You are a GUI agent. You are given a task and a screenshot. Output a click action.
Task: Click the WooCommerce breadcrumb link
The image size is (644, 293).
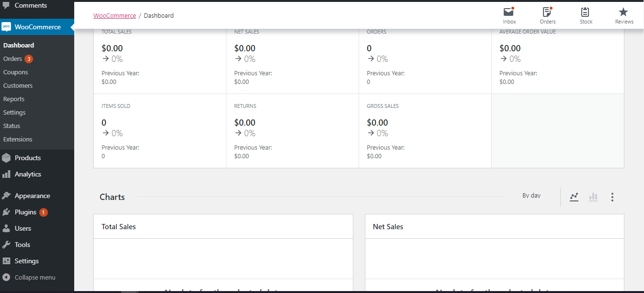(x=114, y=15)
